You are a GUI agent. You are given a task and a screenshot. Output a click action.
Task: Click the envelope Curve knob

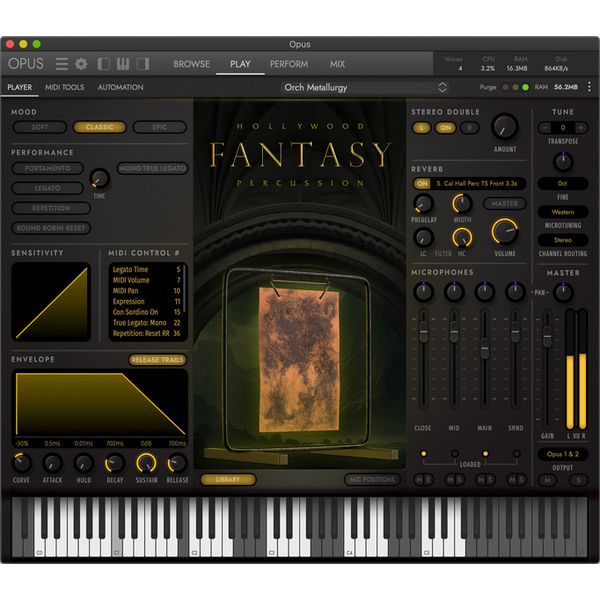click(x=21, y=463)
